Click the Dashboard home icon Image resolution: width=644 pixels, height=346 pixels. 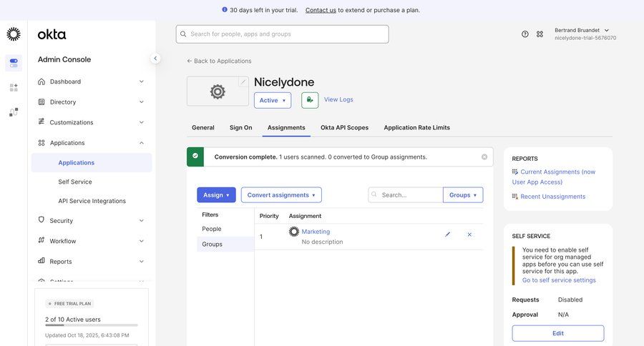[x=42, y=81]
